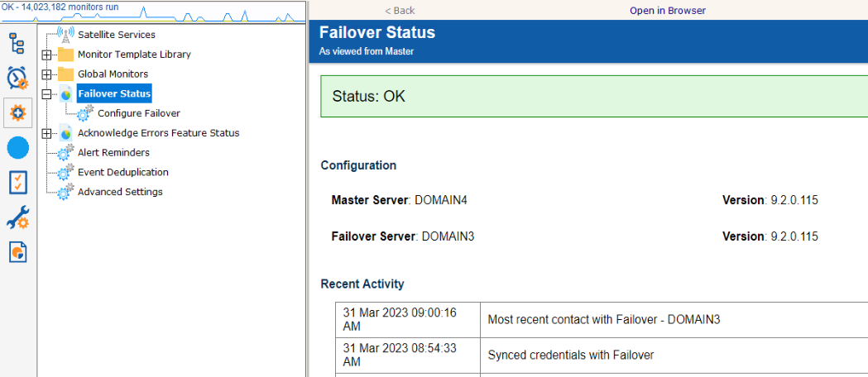
Task: Select the orange gear settings icon
Action: pyautogui.click(x=17, y=112)
